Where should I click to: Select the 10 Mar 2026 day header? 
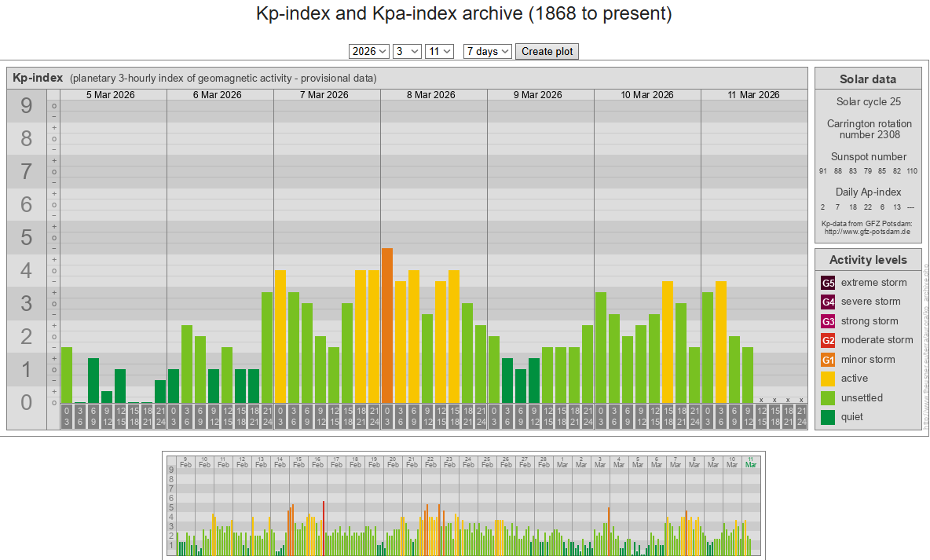pyautogui.click(x=647, y=95)
